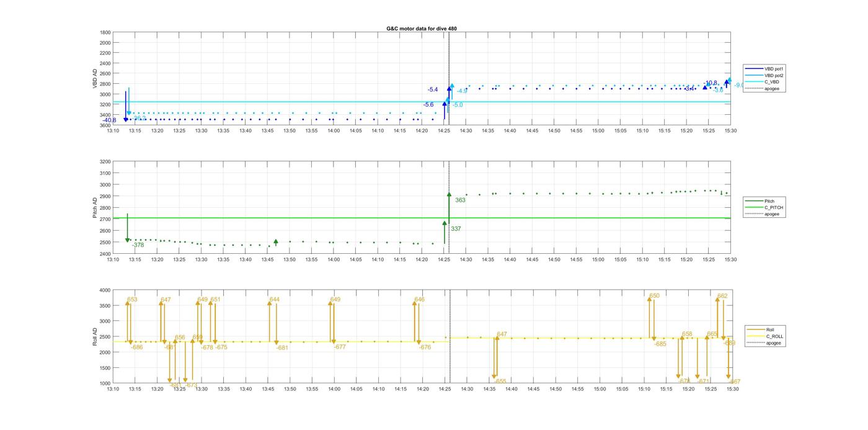Click the '644' roll data label
This screenshot has height=430, width=868.
[x=274, y=300]
